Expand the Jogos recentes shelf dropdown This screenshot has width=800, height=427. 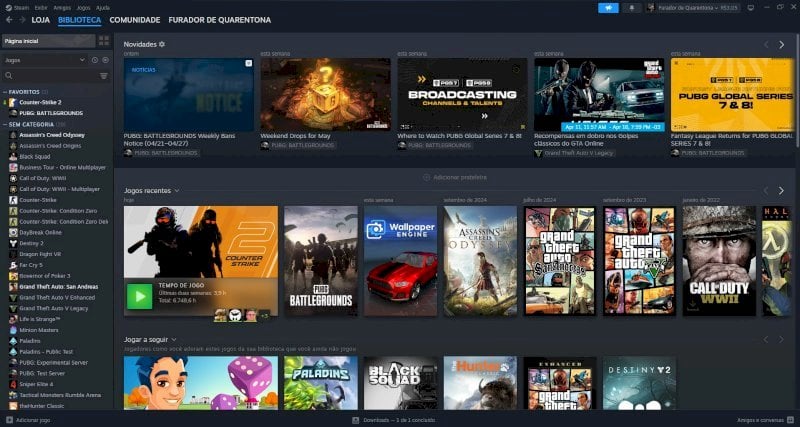177,191
